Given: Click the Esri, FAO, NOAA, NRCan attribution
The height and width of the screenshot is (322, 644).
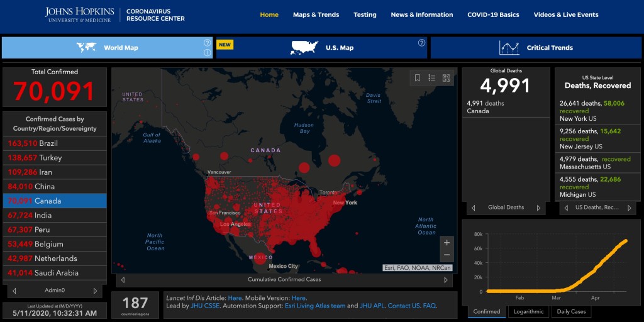Looking at the screenshot, I should 418,268.
